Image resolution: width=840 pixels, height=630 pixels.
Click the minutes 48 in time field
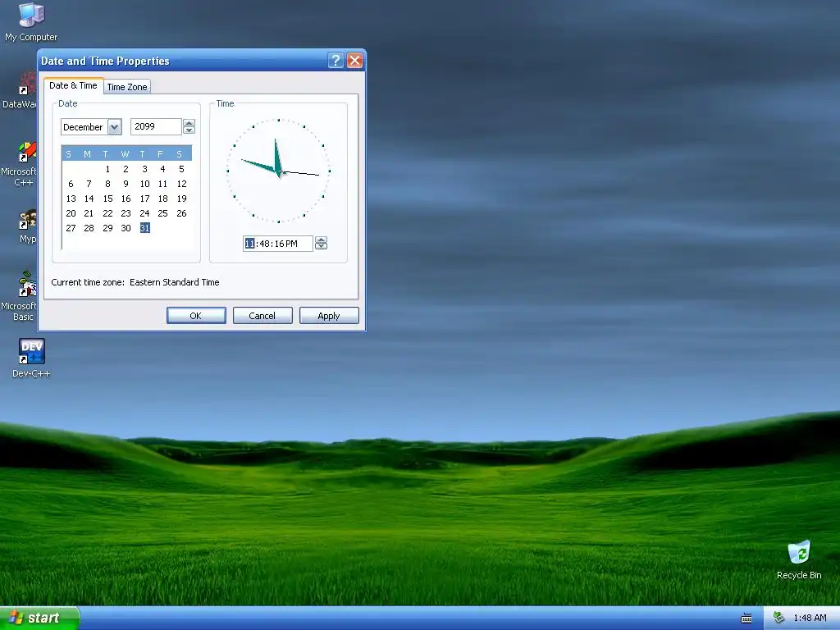(x=264, y=244)
